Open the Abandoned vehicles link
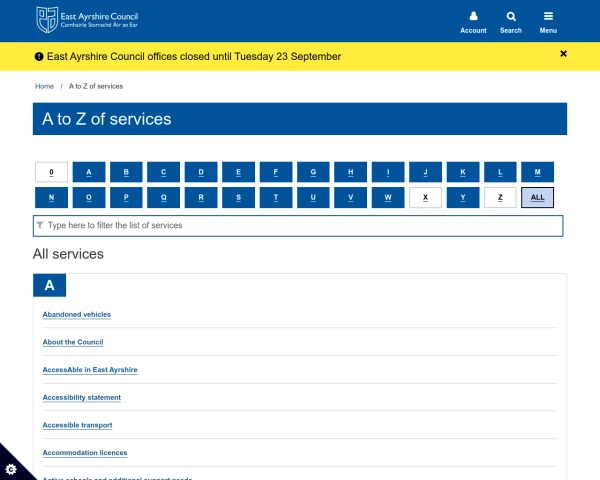Image resolution: width=600 pixels, height=480 pixels. tap(77, 314)
